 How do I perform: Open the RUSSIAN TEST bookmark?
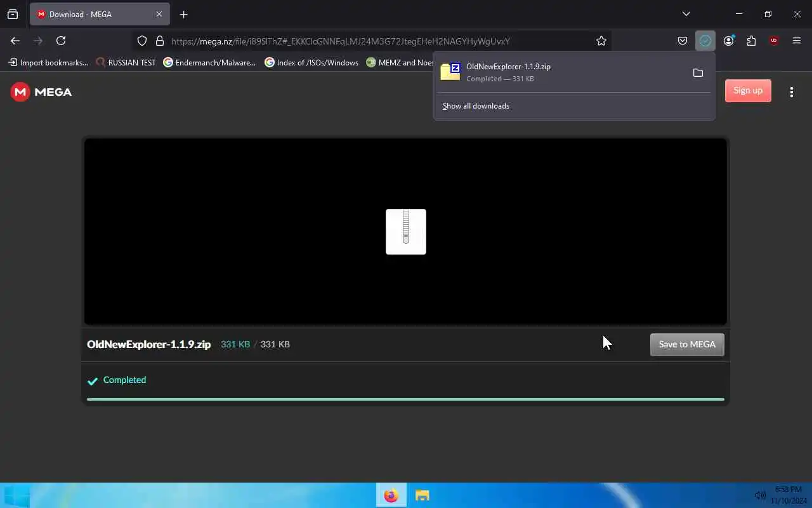pyautogui.click(x=126, y=63)
